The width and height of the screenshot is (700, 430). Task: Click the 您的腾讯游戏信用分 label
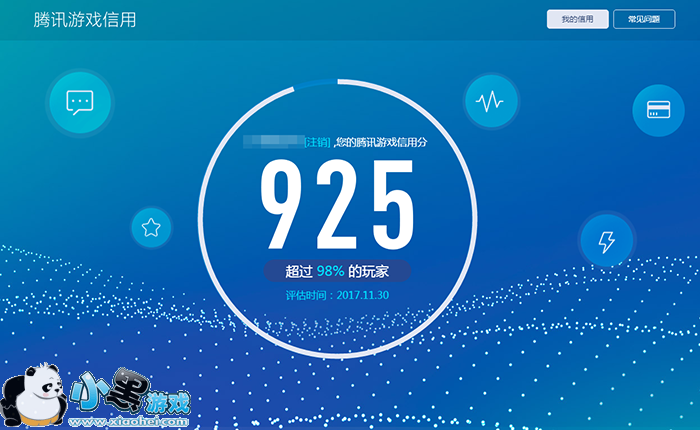tap(382, 142)
